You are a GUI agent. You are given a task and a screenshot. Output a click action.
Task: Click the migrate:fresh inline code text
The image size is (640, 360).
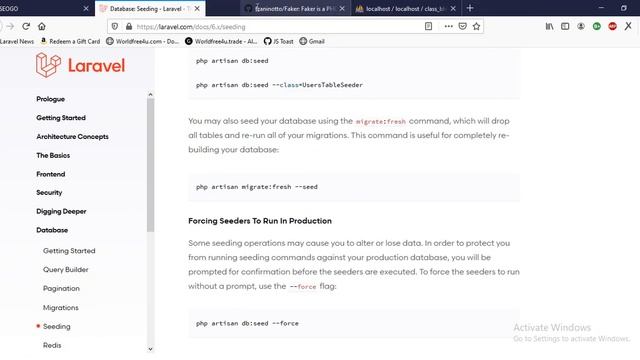380,122
